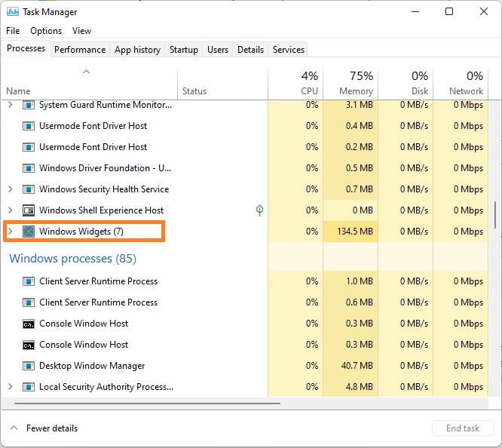Expand the Windows Security Health Service row

[11, 189]
